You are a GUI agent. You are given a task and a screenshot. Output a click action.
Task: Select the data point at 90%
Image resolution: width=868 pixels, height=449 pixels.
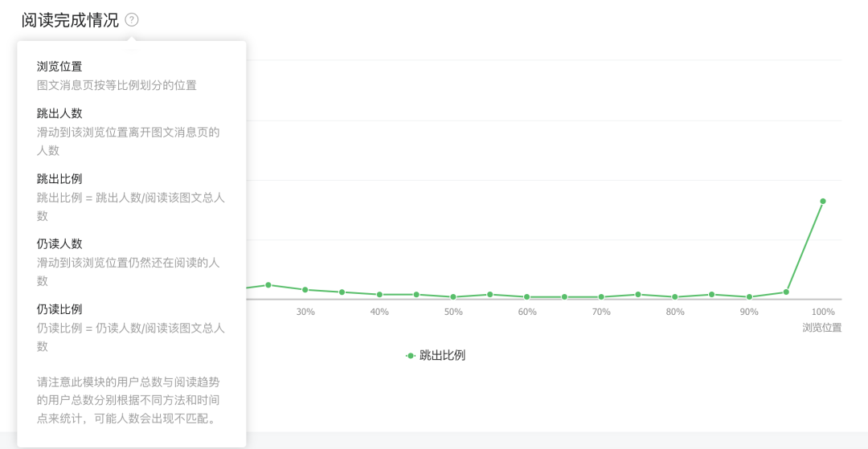coord(749,297)
